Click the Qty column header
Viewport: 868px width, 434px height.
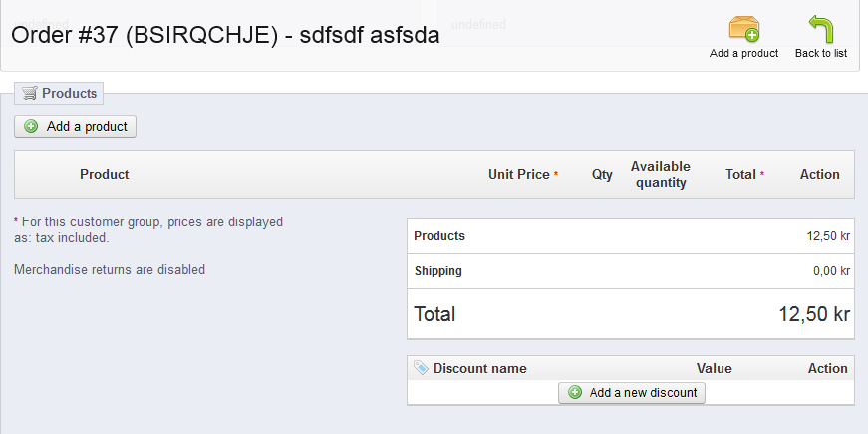click(602, 174)
